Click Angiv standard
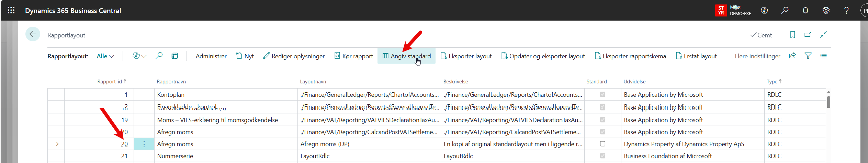This screenshot has width=868, height=163. (x=407, y=56)
